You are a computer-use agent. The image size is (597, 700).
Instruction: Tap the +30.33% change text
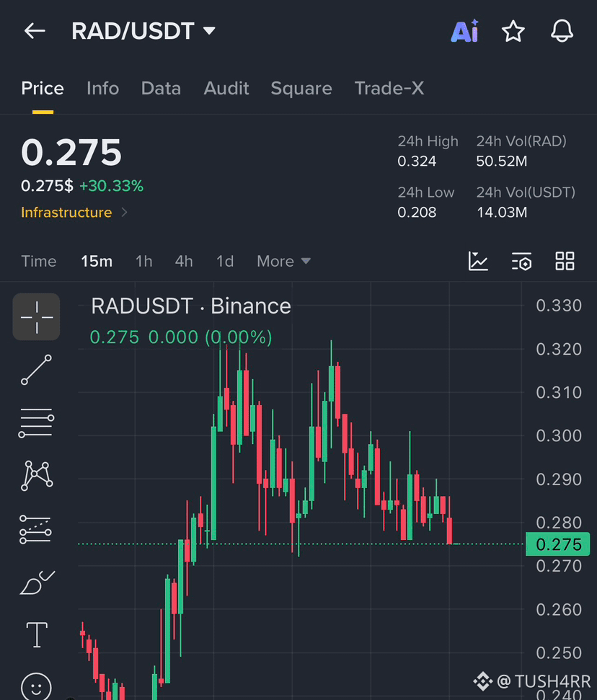(x=111, y=186)
